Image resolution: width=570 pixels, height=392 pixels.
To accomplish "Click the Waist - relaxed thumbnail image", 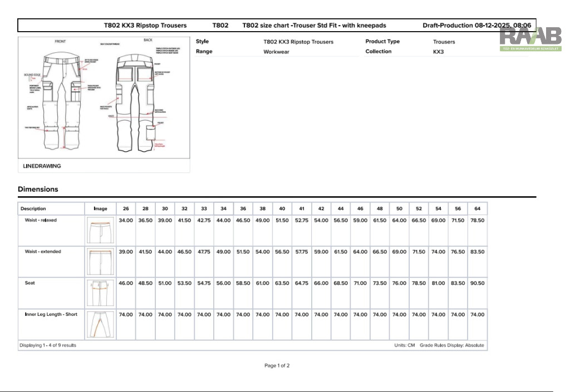I will pyautogui.click(x=100, y=230).
